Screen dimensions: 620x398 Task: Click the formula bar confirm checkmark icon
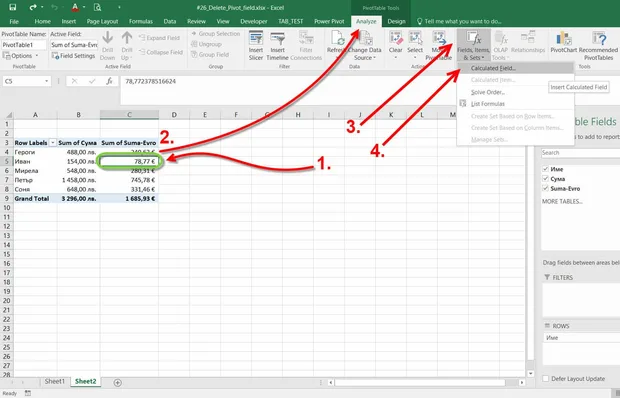point(92,81)
